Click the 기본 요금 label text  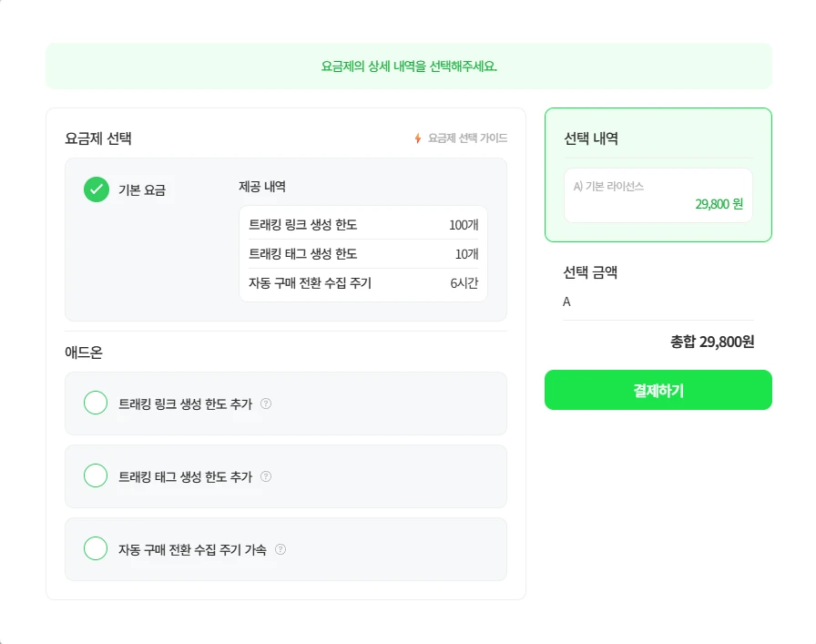tap(142, 190)
